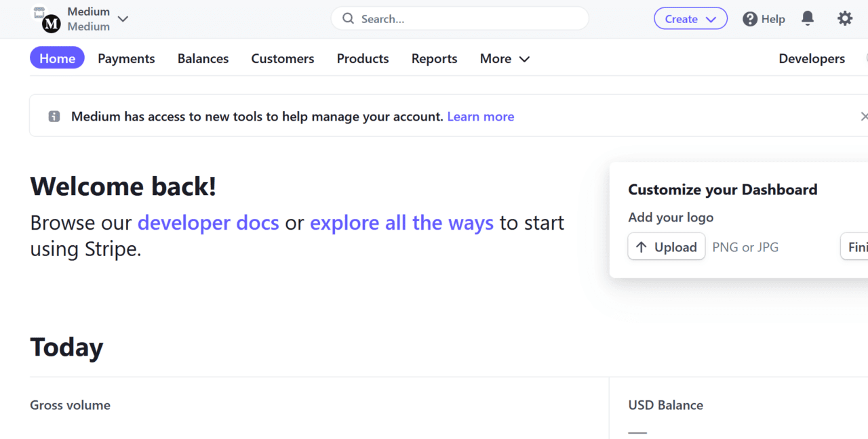Click the Upload button to add your logo
The height and width of the screenshot is (439, 868).
point(666,247)
